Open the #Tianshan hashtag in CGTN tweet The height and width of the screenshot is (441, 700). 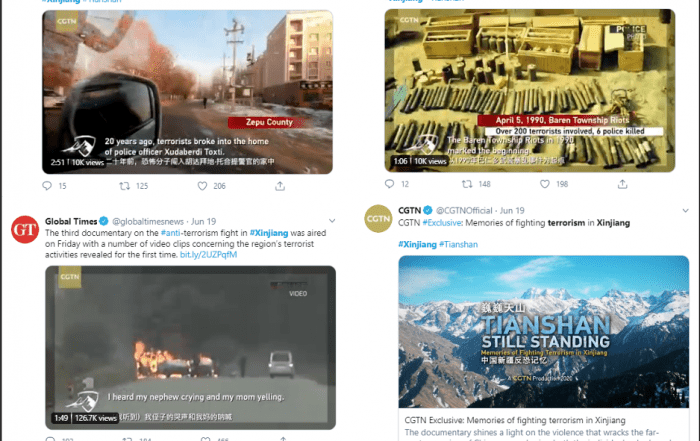click(458, 244)
